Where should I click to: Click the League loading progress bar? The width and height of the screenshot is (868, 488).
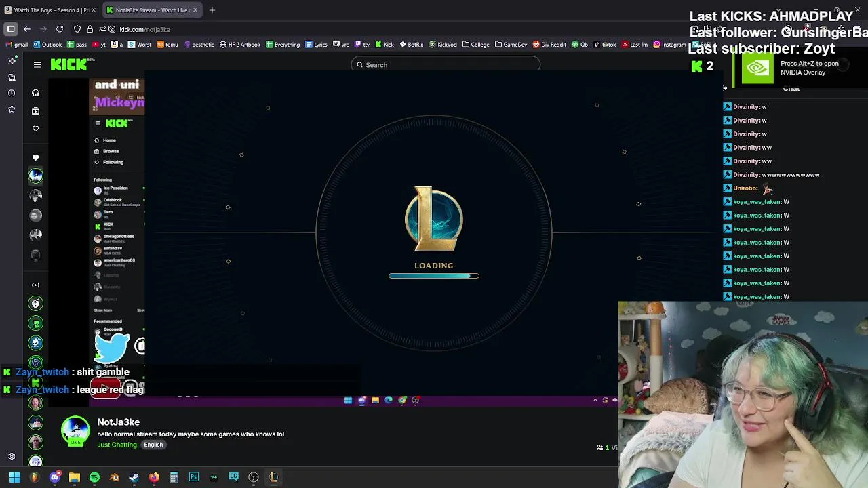[x=434, y=276]
